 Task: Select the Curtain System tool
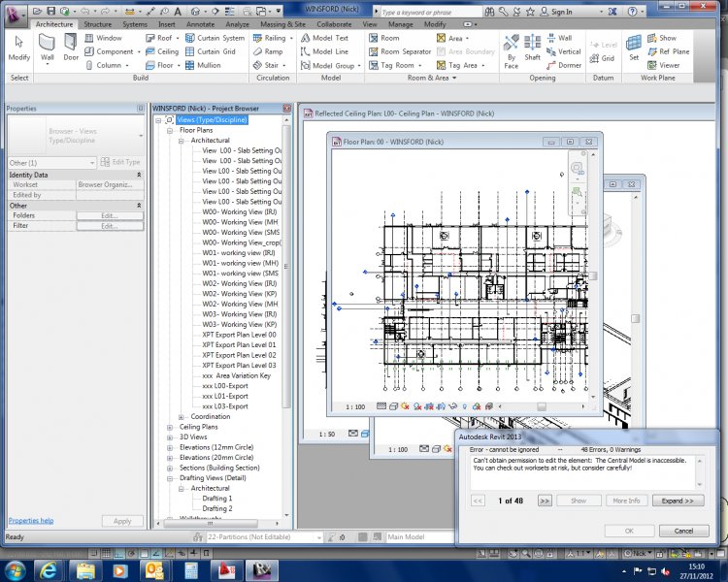click(x=214, y=38)
